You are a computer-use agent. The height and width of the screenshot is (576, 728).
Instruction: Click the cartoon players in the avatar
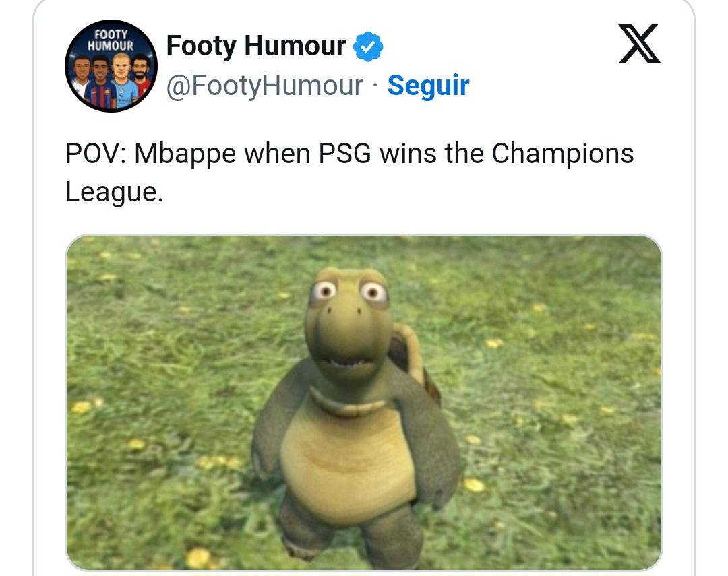coord(111,80)
